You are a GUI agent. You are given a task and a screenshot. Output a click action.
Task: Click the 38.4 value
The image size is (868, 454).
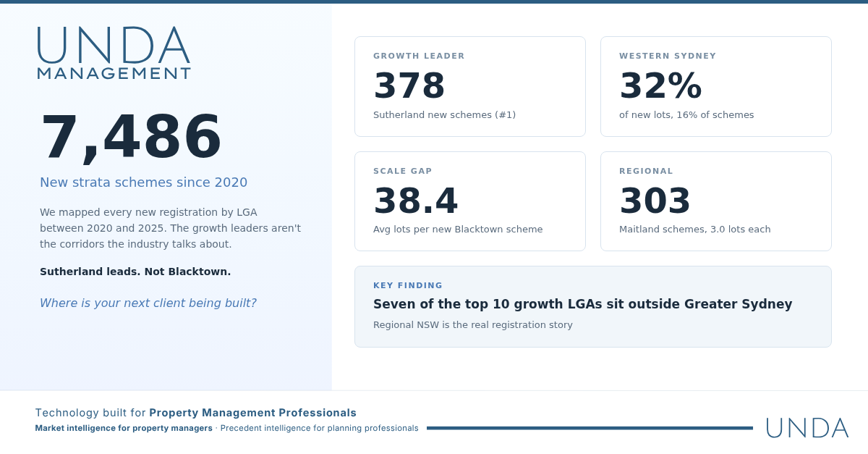pos(416,201)
